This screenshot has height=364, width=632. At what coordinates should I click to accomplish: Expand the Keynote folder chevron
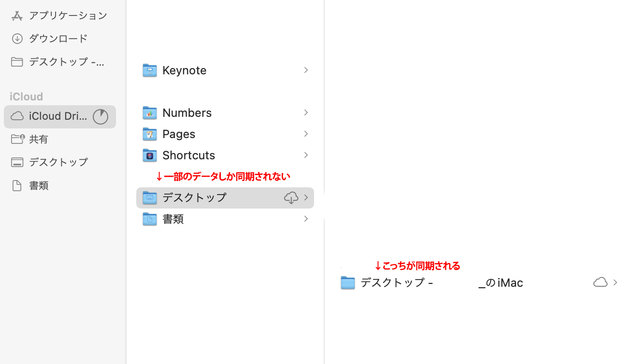pyautogui.click(x=306, y=70)
